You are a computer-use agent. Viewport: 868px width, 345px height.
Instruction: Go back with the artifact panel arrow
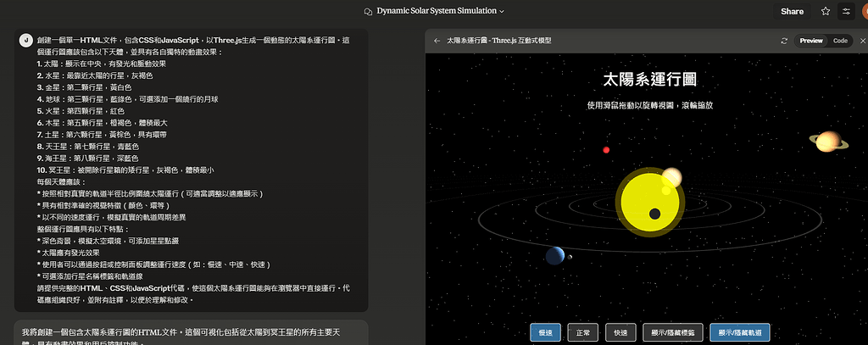coord(437,41)
